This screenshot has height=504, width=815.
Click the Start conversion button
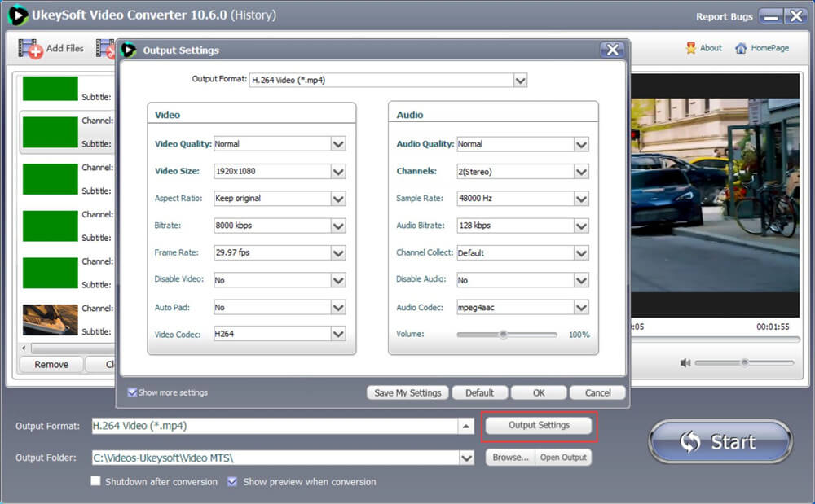(x=720, y=442)
